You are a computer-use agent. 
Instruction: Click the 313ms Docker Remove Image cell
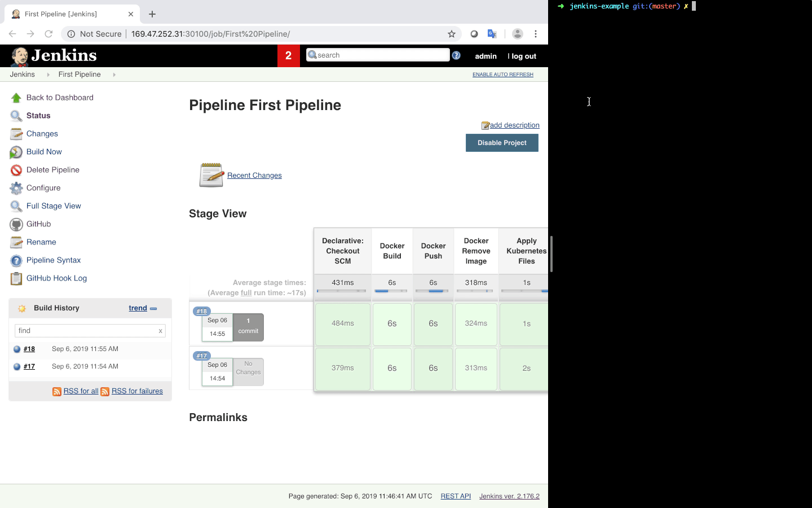pyautogui.click(x=476, y=369)
